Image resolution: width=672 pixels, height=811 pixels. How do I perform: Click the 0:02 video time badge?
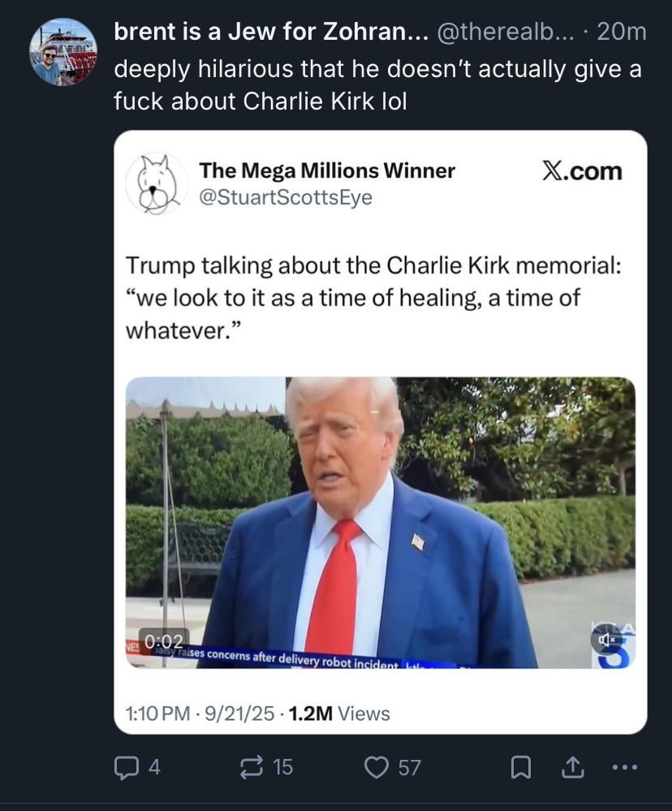pos(163,641)
